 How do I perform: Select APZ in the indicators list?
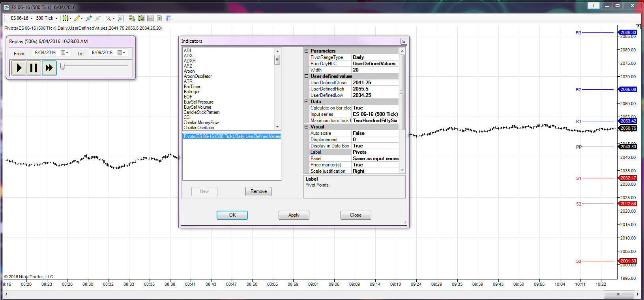click(x=188, y=66)
